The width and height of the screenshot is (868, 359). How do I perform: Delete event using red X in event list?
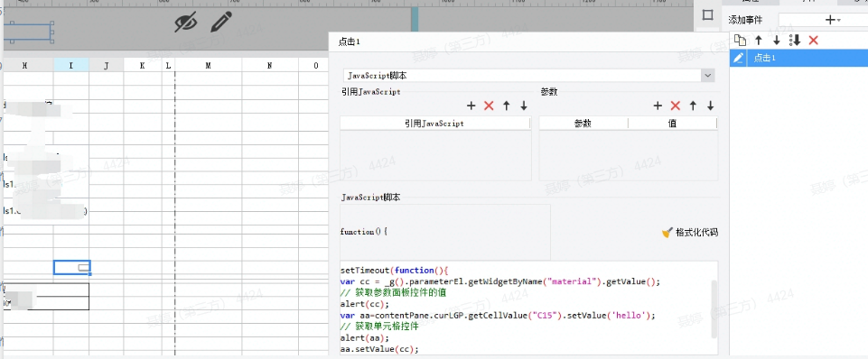[813, 40]
